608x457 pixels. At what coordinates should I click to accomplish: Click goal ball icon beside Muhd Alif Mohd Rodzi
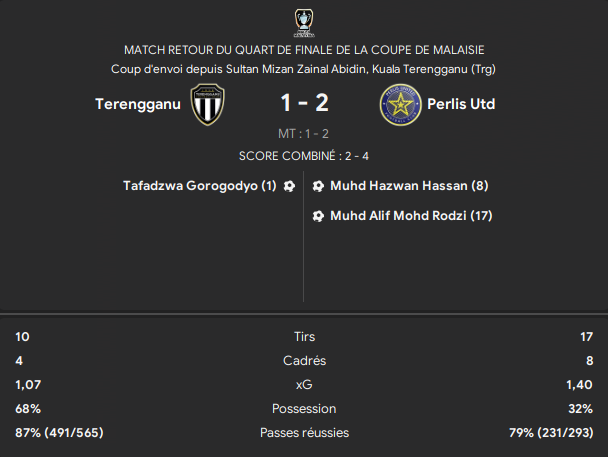318,216
